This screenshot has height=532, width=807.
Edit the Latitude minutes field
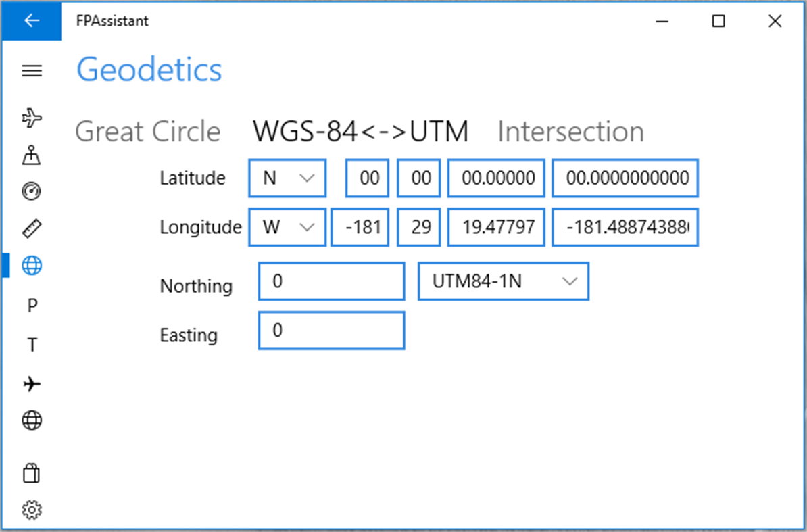pos(419,178)
